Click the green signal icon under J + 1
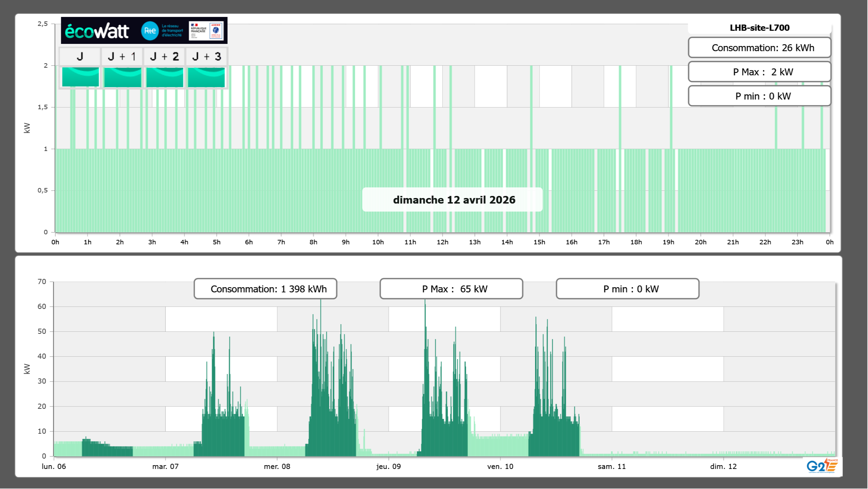This screenshot has width=868, height=489. [x=122, y=77]
